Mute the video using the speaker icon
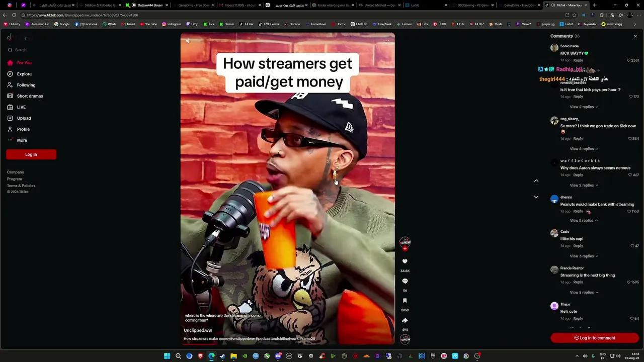This screenshot has height=362, width=644. (188, 41)
